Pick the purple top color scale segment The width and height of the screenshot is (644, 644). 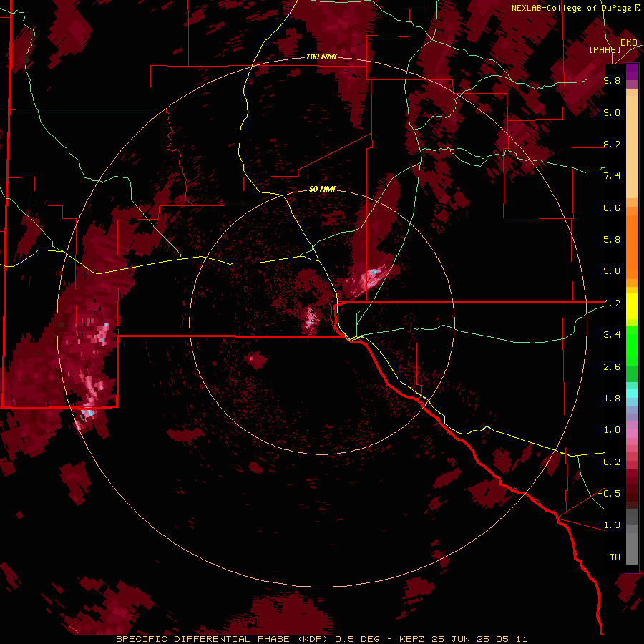632,72
